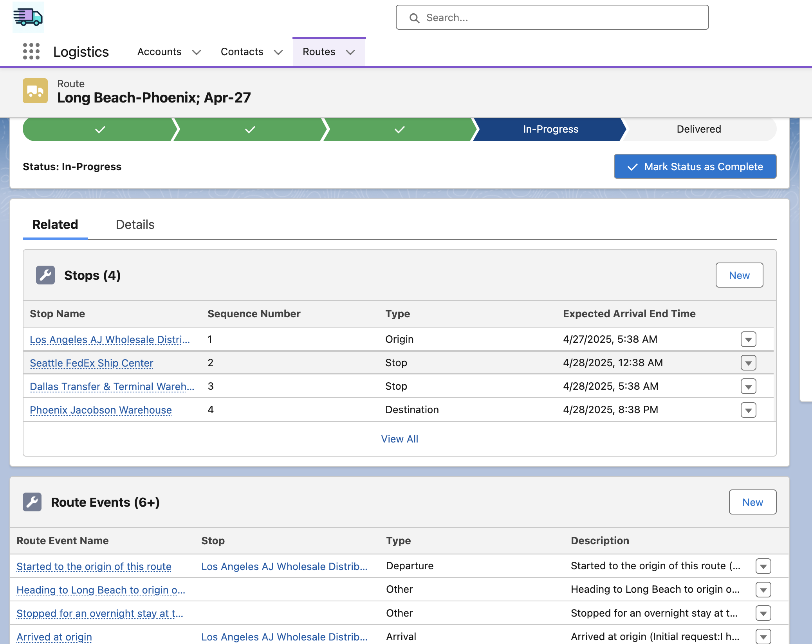812x644 pixels.
Task: Expand the Routes tab dropdown chevron
Action: pyautogui.click(x=350, y=52)
